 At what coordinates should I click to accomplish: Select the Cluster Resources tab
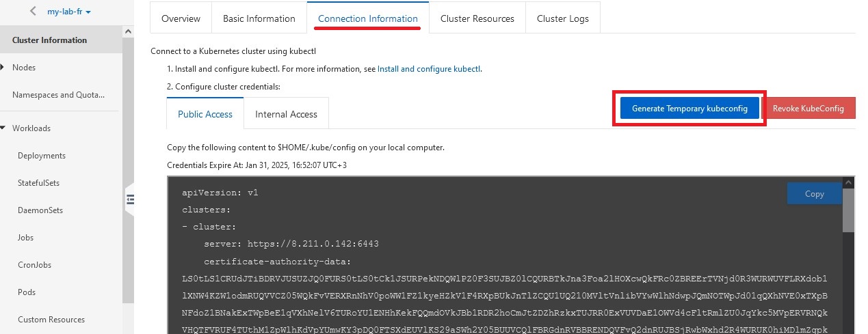[477, 18]
